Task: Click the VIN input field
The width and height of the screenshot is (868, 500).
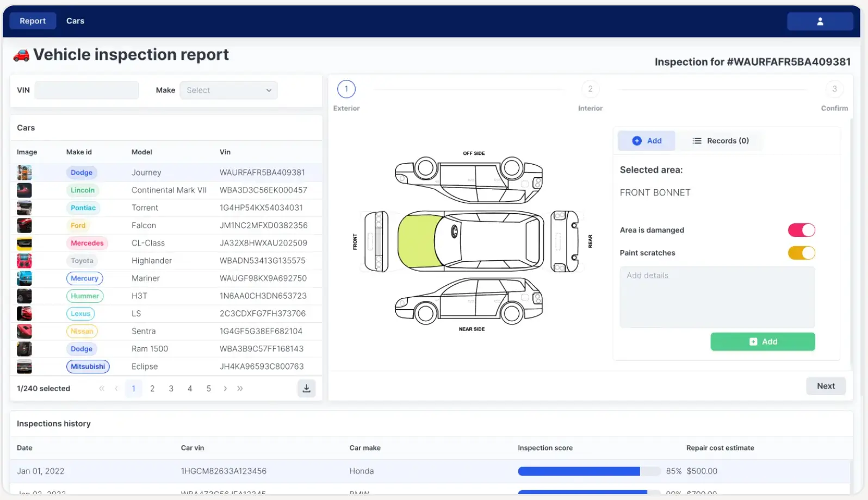Action: coord(86,90)
